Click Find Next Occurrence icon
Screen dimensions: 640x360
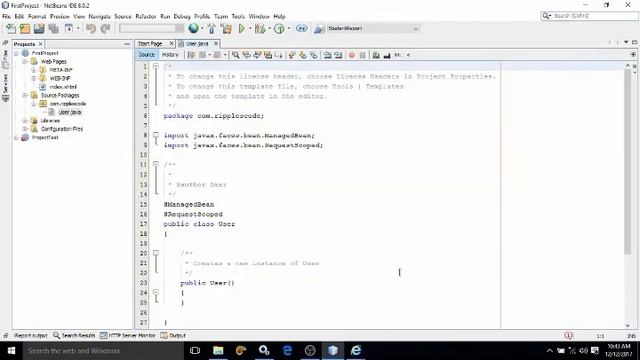coord(257,55)
